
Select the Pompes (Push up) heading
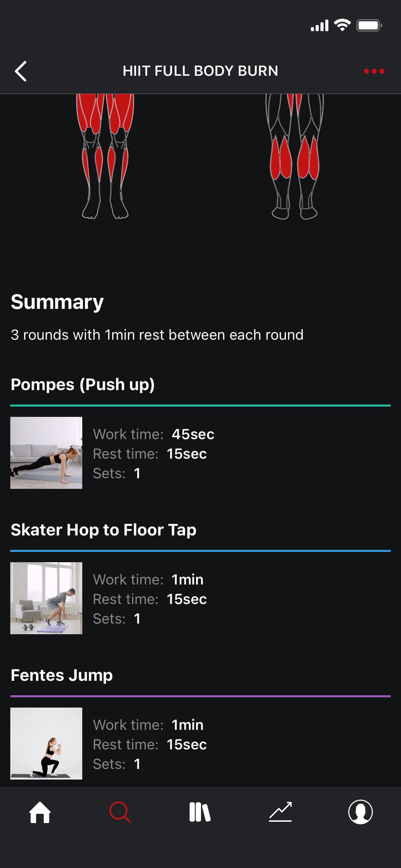[x=83, y=385]
